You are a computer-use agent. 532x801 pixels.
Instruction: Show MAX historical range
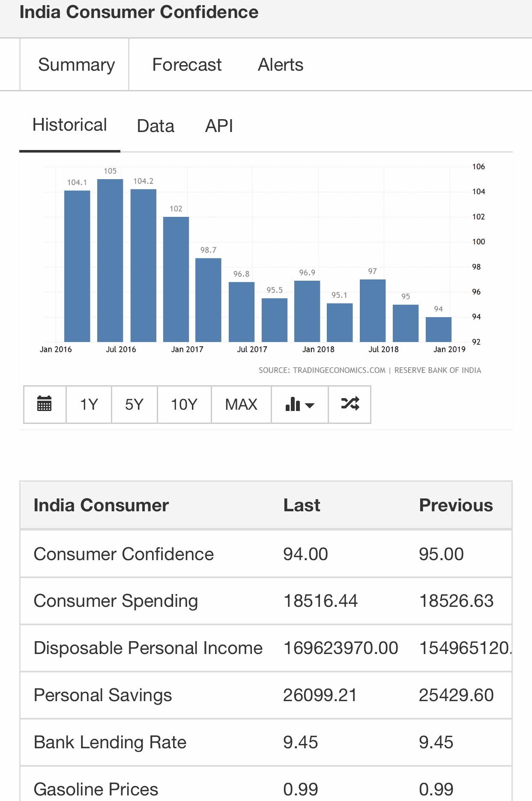click(241, 404)
